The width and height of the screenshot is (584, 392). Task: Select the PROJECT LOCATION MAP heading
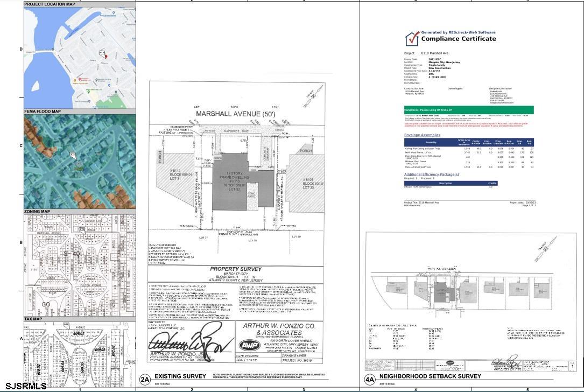(x=50, y=4)
